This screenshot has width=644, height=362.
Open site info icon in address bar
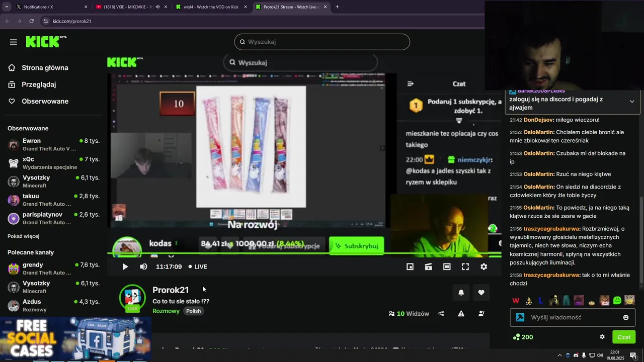(x=46, y=21)
